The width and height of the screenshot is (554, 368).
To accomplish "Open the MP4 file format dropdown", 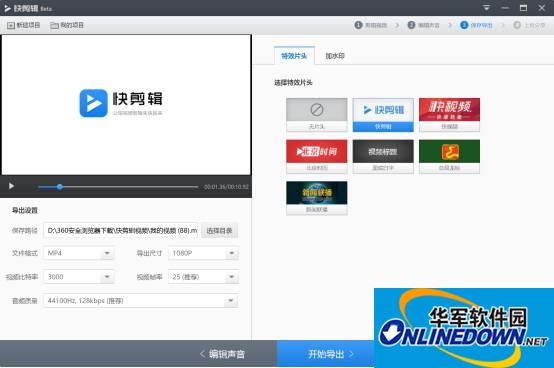I will coord(78,253).
